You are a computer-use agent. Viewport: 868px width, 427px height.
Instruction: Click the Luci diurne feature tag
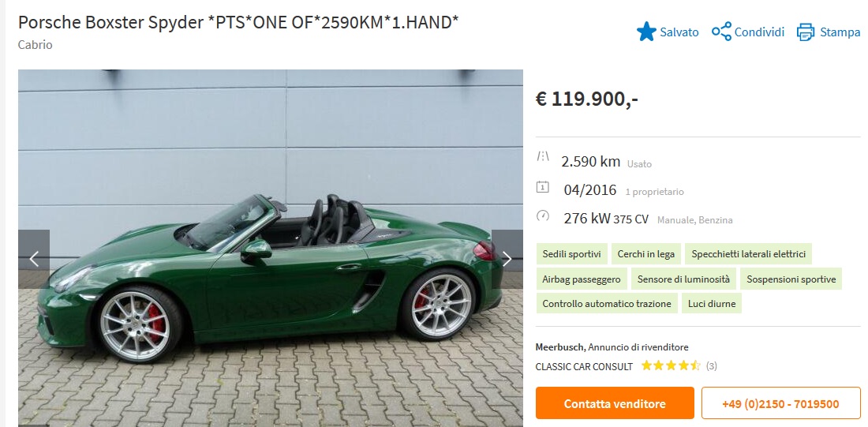(x=711, y=304)
